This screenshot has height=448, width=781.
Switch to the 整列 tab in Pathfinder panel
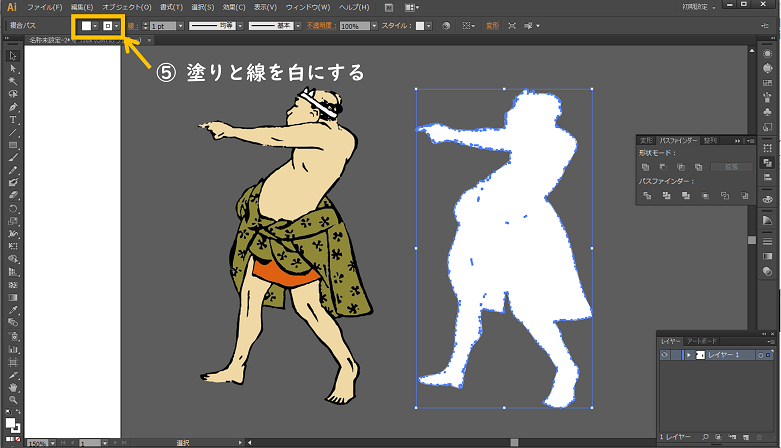pyautogui.click(x=710, y=141)
